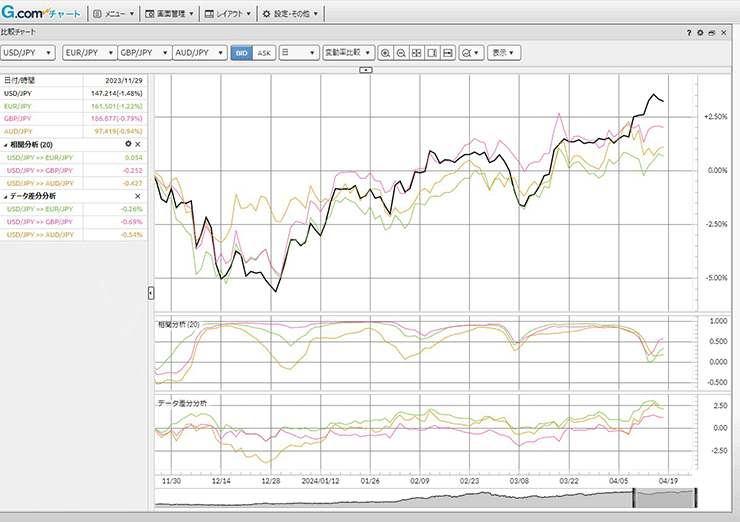Click the zoom in magnifier icon
Image resolution: width=740 pixels, height=522 pixels.
click(x=386, y=52)
